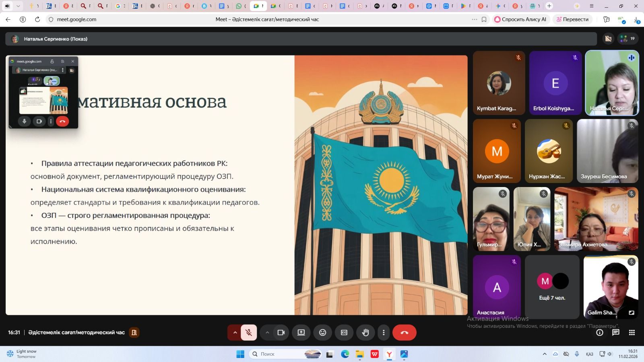Raise hand in the meeting
Image resolution: width=644 pixels, height=362 pixels.
(365, 333)
